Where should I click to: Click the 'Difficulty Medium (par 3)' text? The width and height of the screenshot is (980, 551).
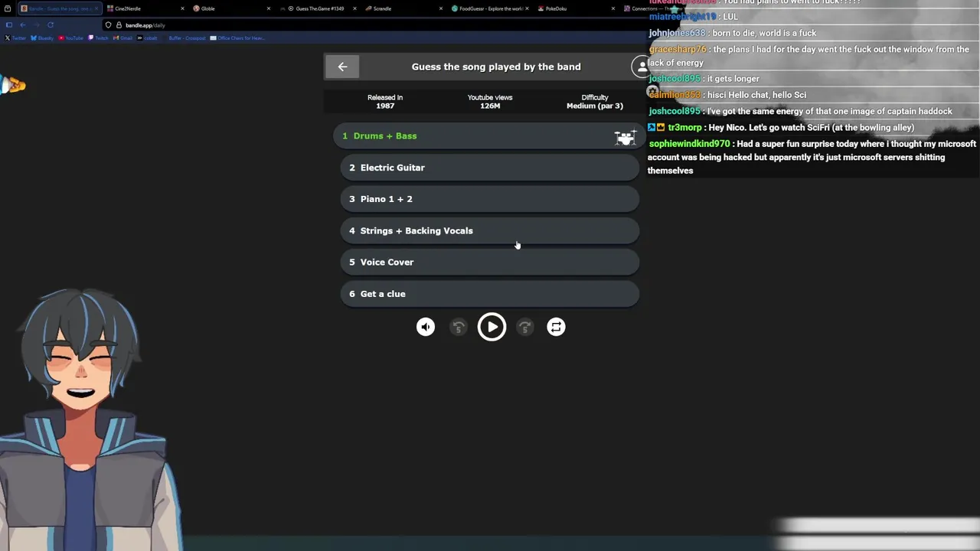[x=595, y=102]
